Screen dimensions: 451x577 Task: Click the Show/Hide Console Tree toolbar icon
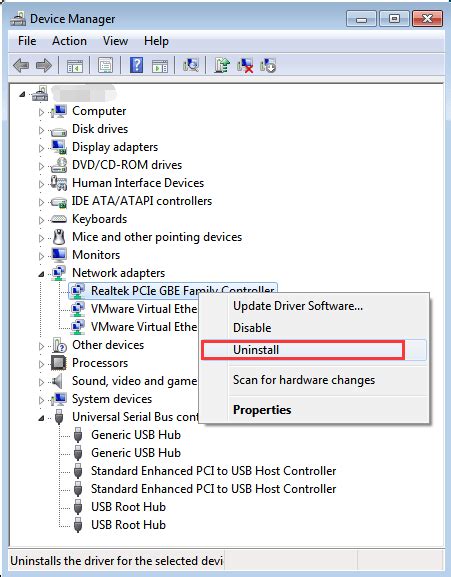[75, 66]
